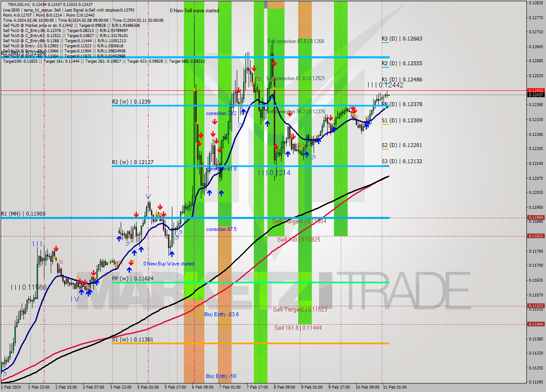Screen dimensions: 546x392
Task: Click the TRXUSD,H1 chart title
Action: [19, 4]
